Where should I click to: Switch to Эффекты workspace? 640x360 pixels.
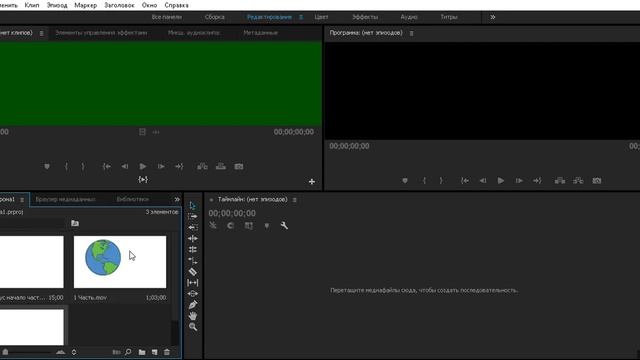[365, 17]
